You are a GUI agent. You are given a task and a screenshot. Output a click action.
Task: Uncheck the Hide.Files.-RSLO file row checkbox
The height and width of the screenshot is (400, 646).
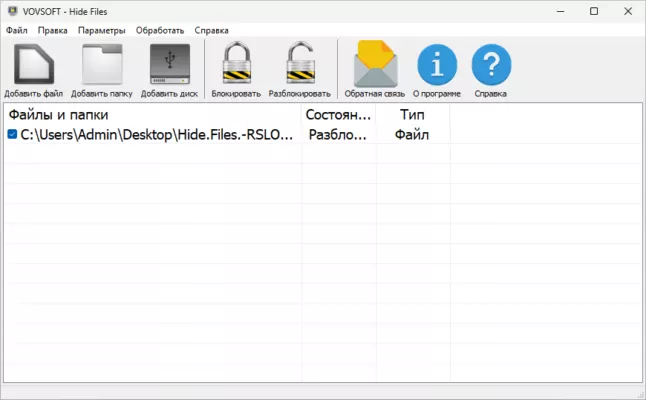click(12, 134)
